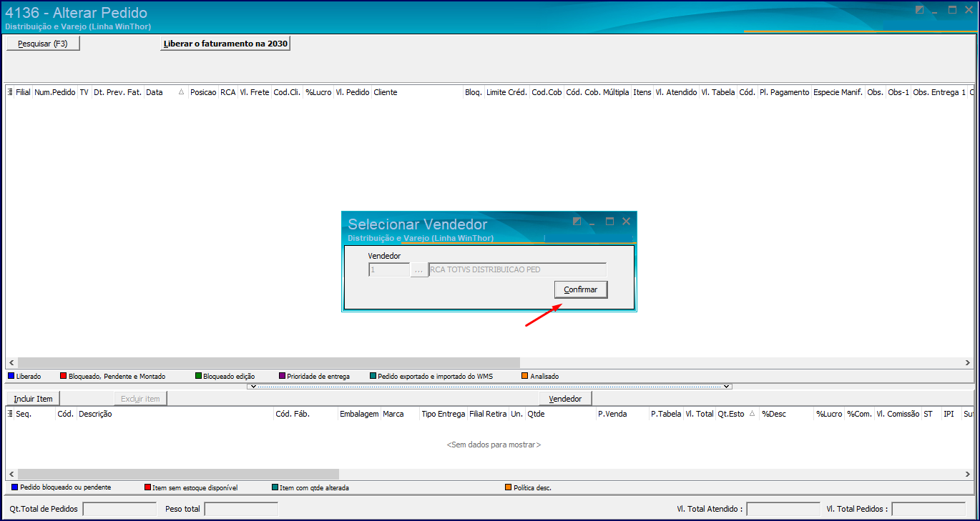The height and width of the screenshot is (521, 980).
Task: Sort items by Vl. Comissão column
Action: tap(897, 414)
